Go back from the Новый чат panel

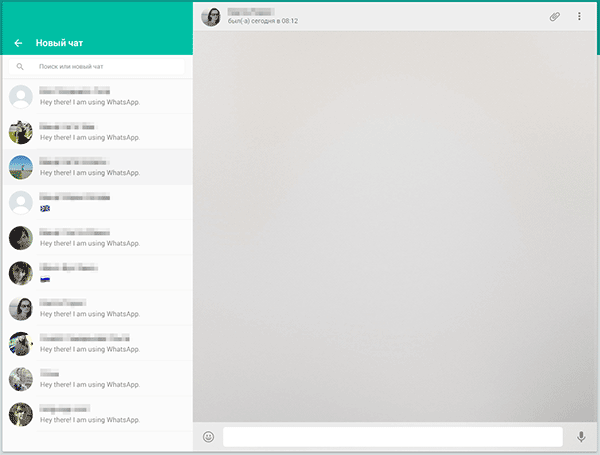tap(18, 43)
